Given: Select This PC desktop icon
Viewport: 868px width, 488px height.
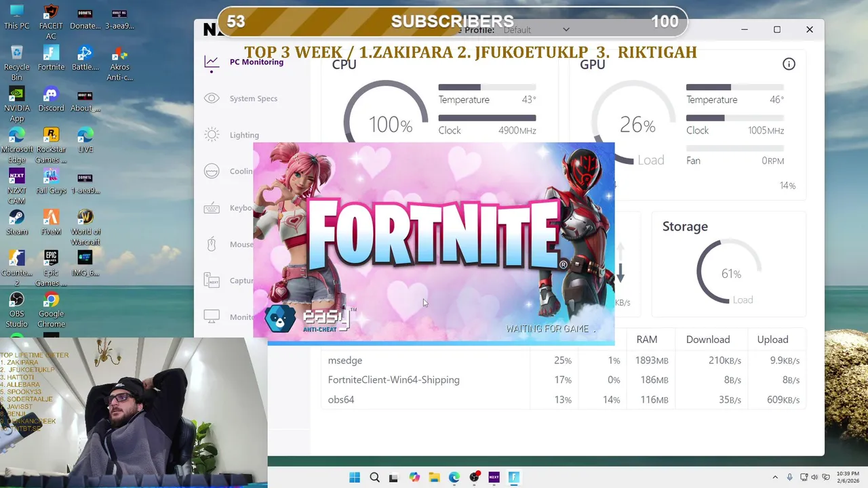Looking at the screenshot, I should click(x=16, y=17).
